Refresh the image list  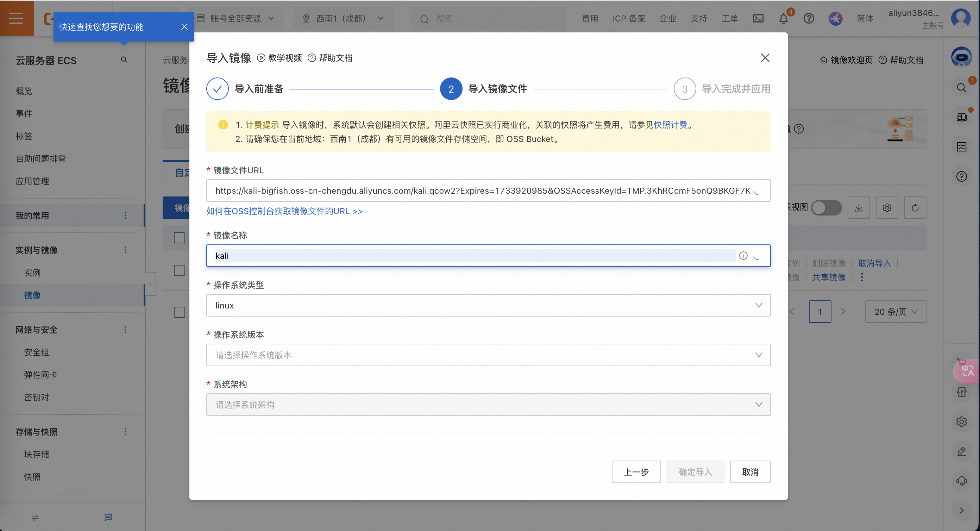915,208
